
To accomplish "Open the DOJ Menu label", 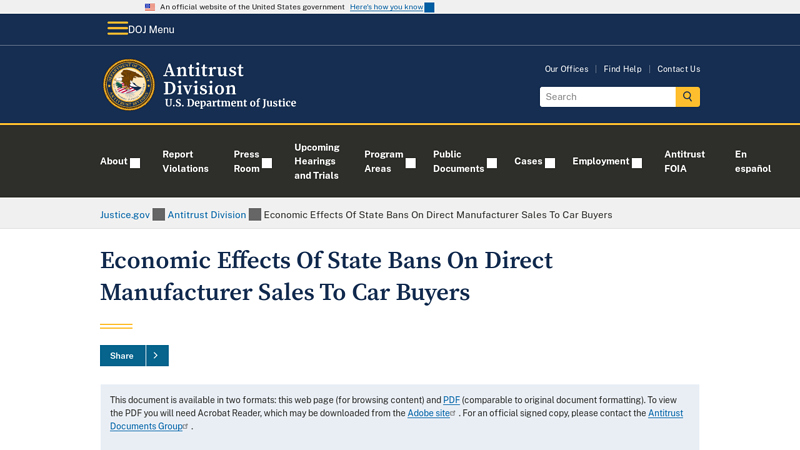I will click(151, 30).
